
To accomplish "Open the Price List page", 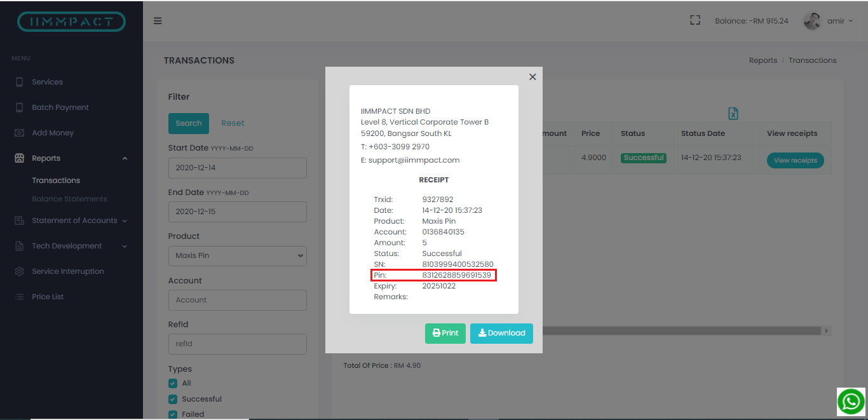I will point(48,297).
